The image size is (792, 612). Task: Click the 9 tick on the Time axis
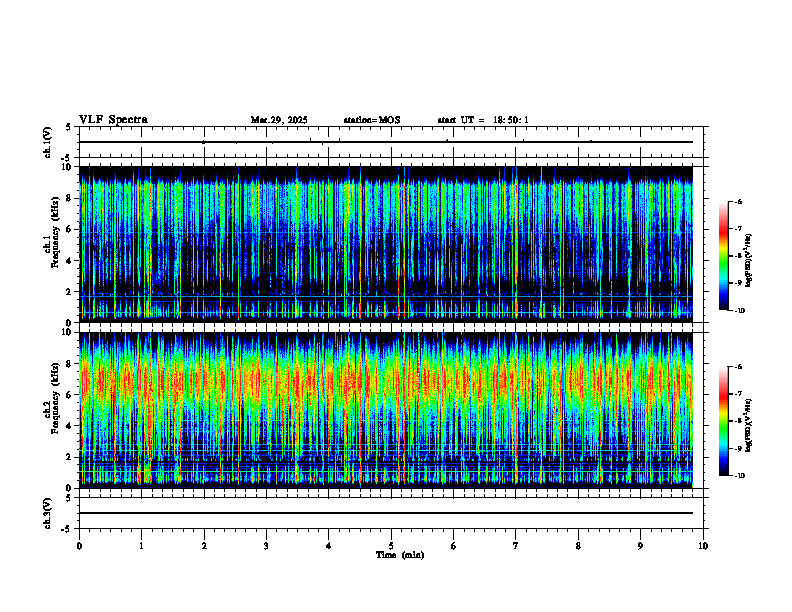640,546
